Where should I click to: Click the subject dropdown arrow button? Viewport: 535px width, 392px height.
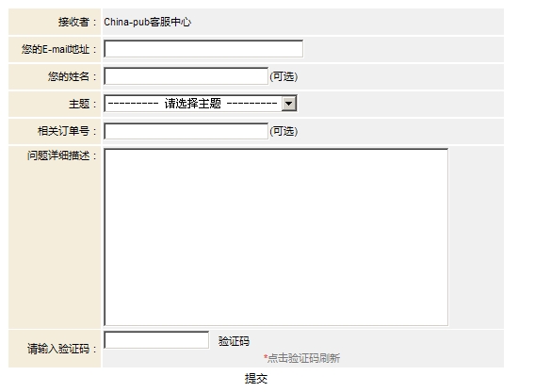pos(288,104)
